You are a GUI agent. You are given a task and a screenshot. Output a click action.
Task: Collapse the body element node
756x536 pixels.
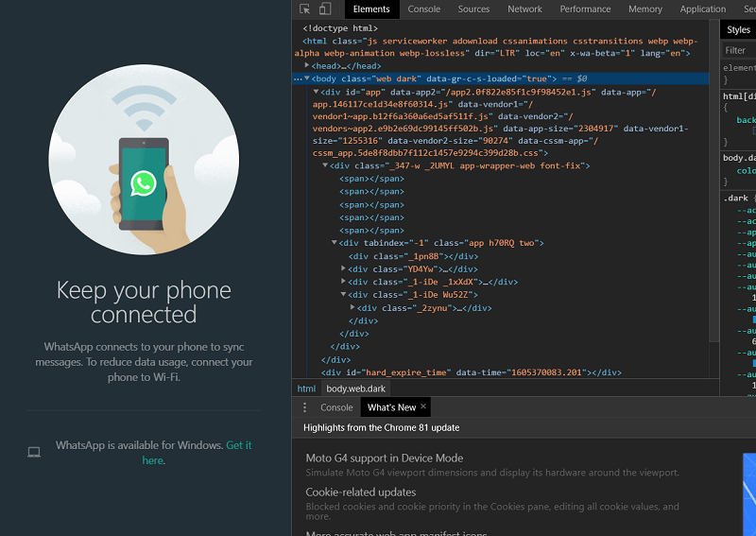[x=307, y=78]
